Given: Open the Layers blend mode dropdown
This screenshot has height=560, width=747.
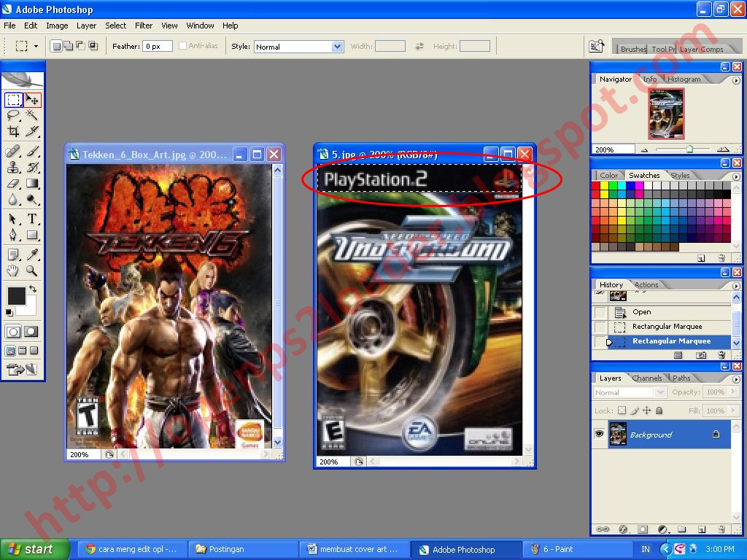Looking at the screenshot, I should [630, 392].
